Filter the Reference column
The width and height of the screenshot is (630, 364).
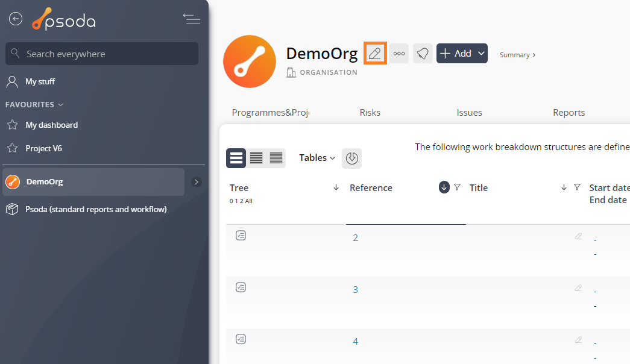[457, 187]
